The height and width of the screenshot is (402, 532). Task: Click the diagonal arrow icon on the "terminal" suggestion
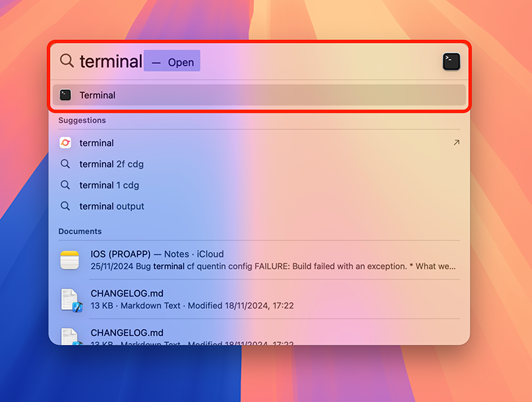(456, 143)
